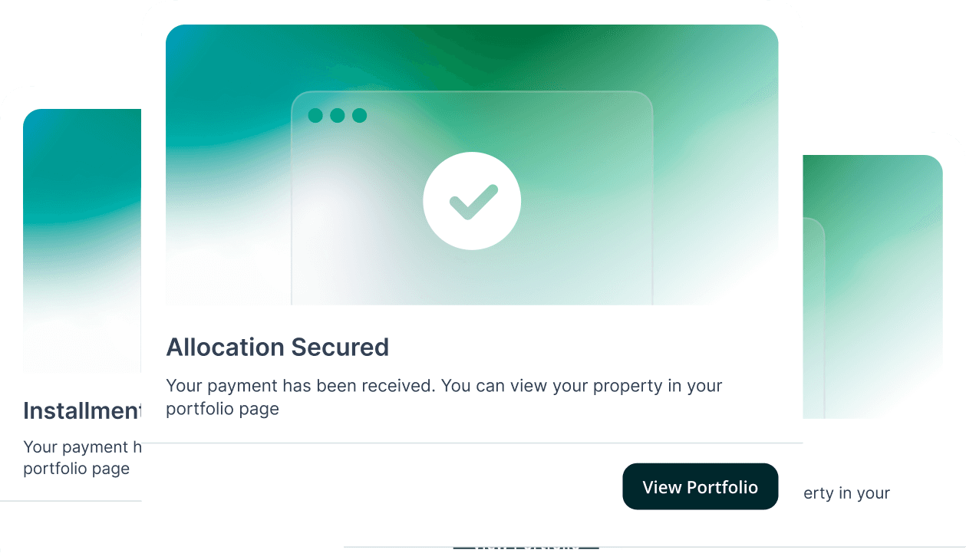966x560 pixels.
Task: Select the first browser window dot icon
Action: point(314,115)
